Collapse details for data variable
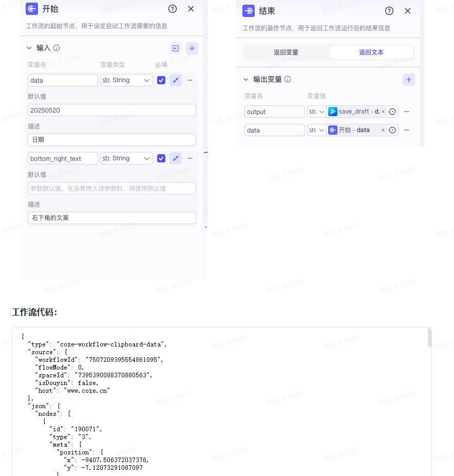The width and height of the screenshot is (454, 476). pyautogui.click(x=176, y=80)
